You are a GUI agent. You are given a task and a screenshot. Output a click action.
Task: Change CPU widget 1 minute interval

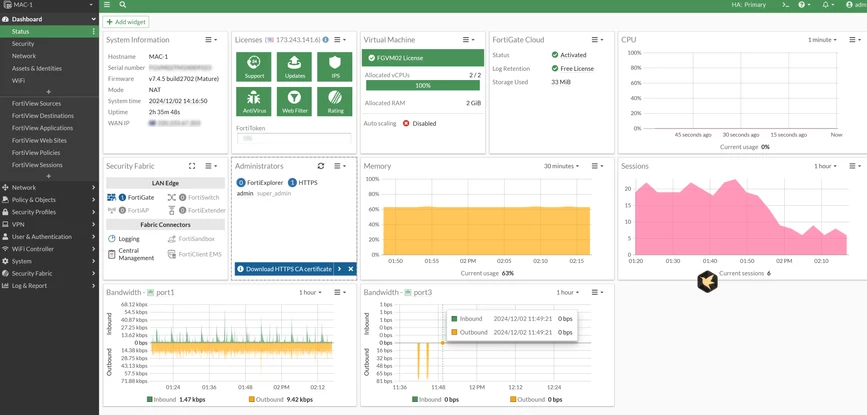pos(822,40)
